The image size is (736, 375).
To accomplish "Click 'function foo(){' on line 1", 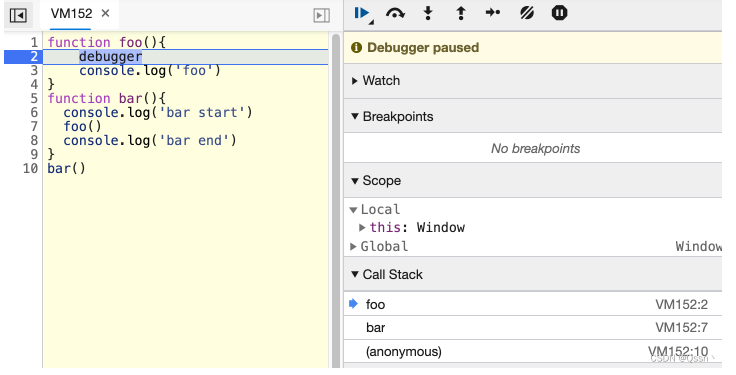I will [107, 42].
